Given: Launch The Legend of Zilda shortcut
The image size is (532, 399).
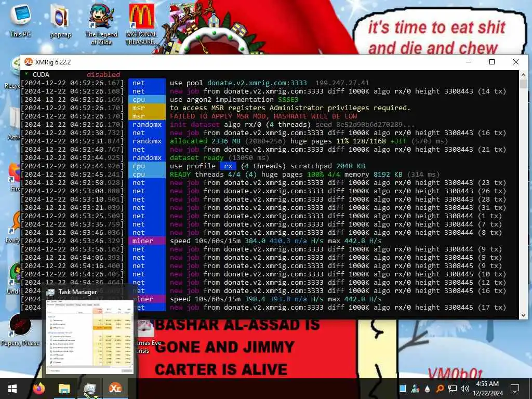Looking at the screenshot, I should pyautogui.click(x=101, y=24).
